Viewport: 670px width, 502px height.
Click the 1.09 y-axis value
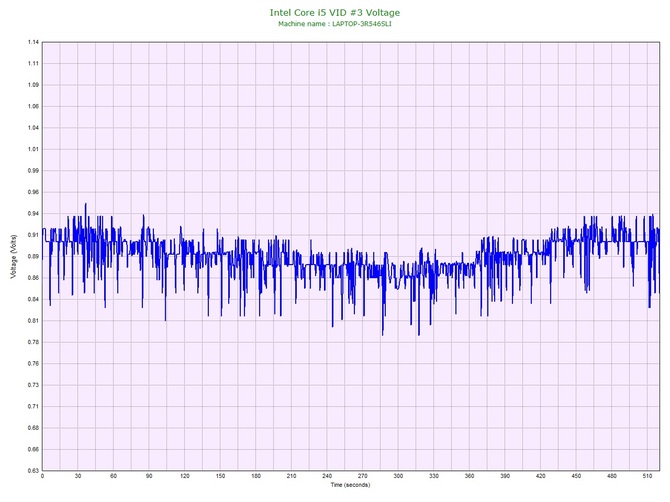(33, 85)
